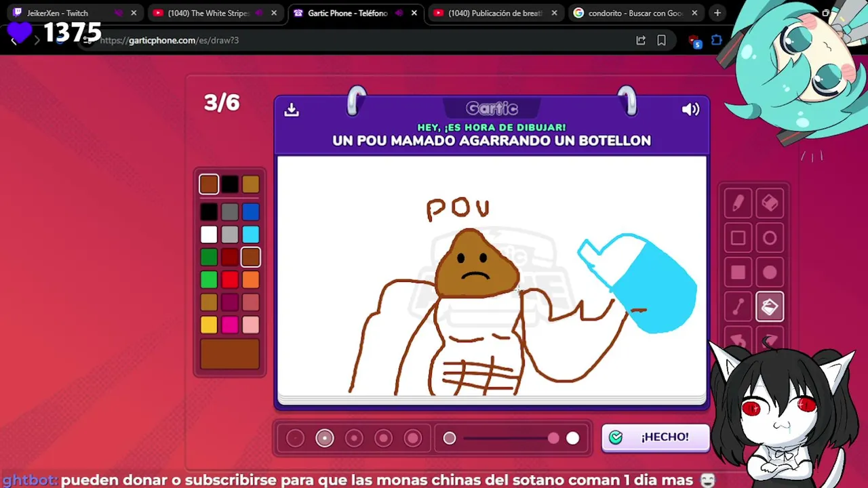Click the prompt text UN POU MAMADO AGARRANDO UN BOTELLON
This screenshot has width=868, height=488.
pyautogui.click(x=492, y=141)
